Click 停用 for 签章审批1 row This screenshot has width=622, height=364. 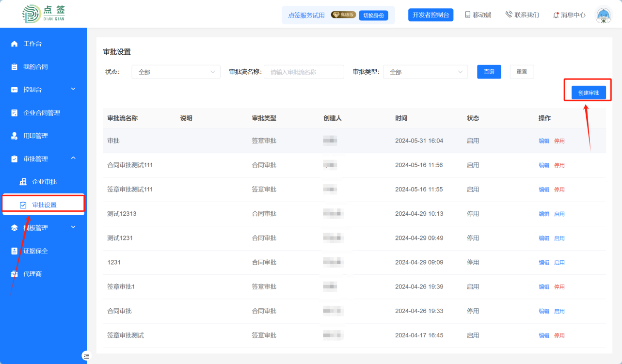click(x=559, y=287)
